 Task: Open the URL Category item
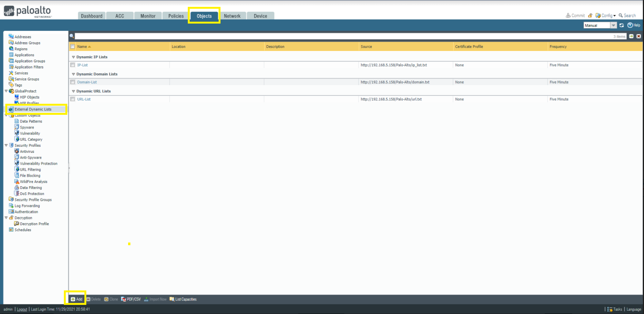(31, 140)
